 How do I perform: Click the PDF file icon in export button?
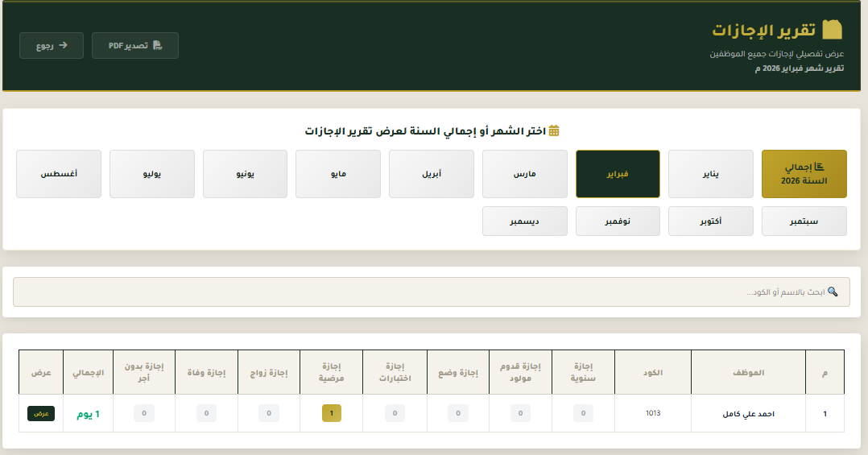point(157,45)
